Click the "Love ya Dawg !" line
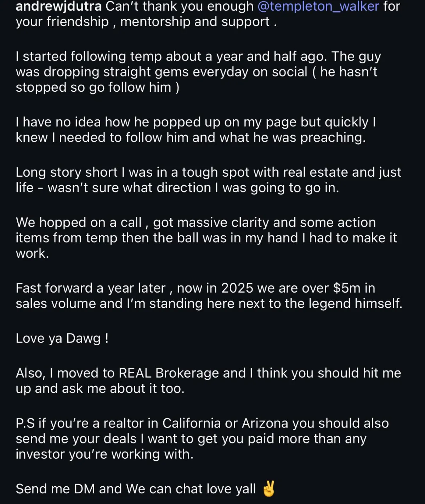Screen dimensions: 425x504 point(62,339)
